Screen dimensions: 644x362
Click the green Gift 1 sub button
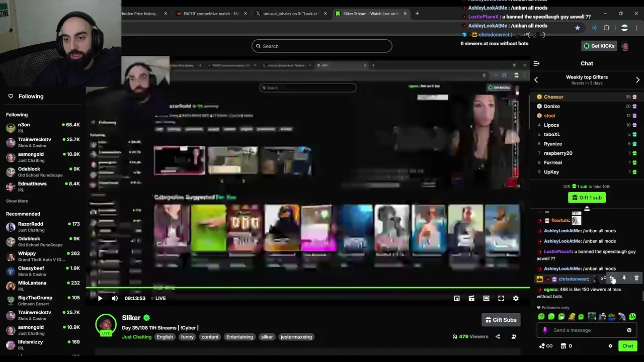tap(587, 198)
